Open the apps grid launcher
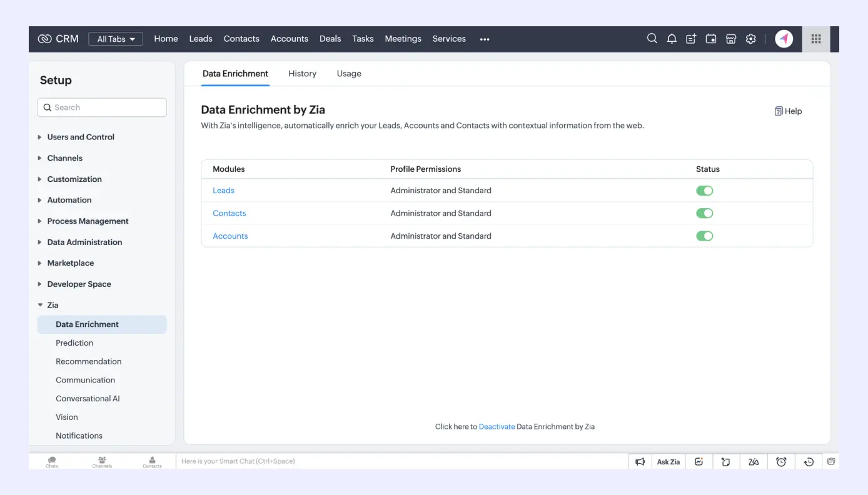The width and height of the screenshot is (868, 495). (x=816, y=39)
